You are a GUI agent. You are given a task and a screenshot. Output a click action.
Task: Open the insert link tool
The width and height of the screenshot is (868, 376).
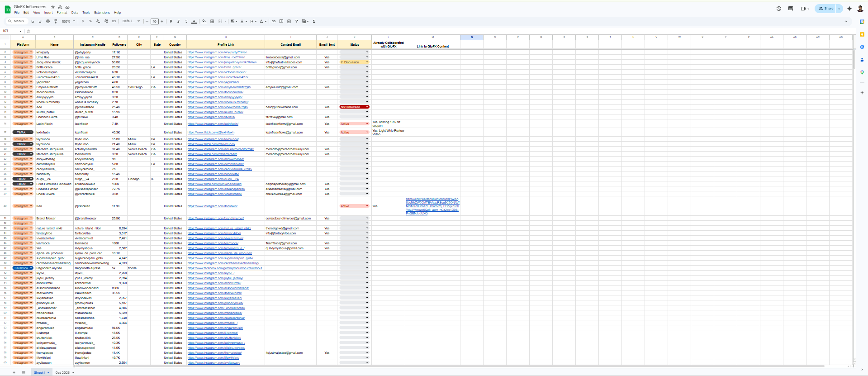[x=274, y=21]
